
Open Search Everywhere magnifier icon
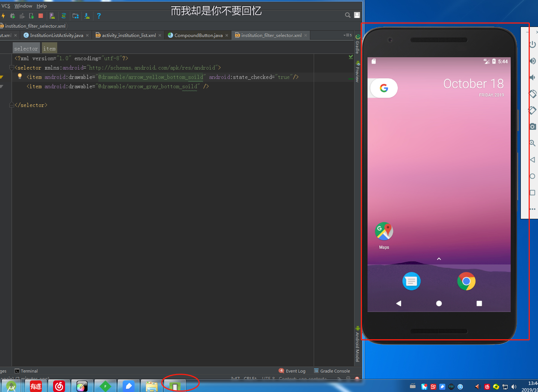[348, 15]
